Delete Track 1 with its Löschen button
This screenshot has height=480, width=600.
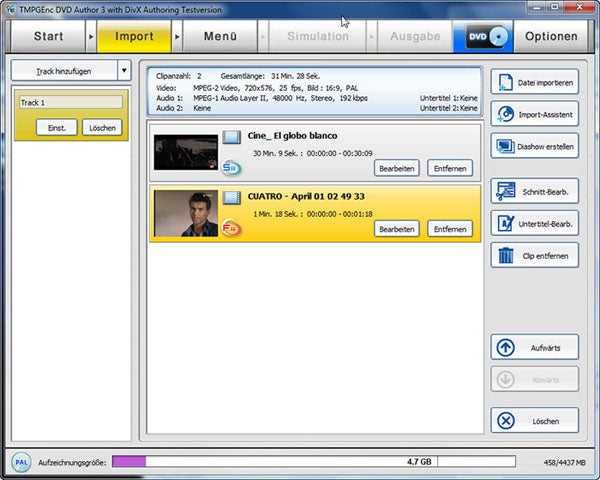[x=102, y=128]
